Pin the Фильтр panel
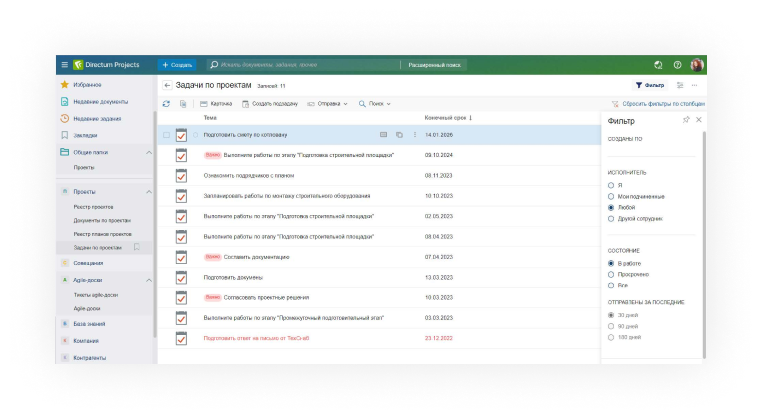762x419 pixels. [685, 120]
